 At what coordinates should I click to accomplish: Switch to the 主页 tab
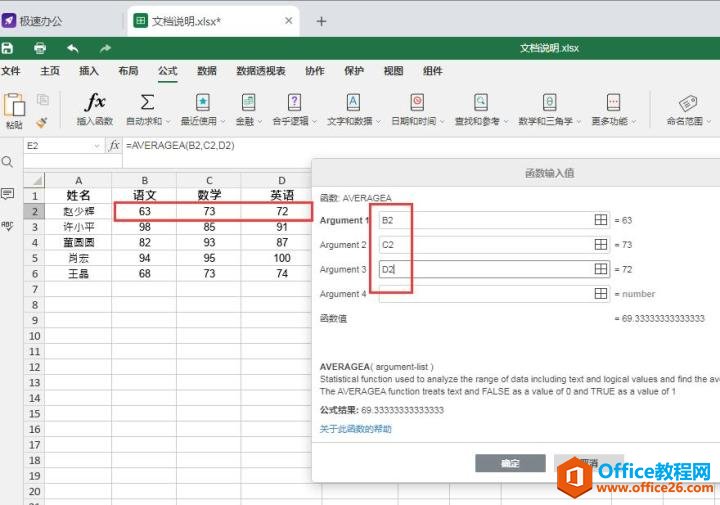50,71
